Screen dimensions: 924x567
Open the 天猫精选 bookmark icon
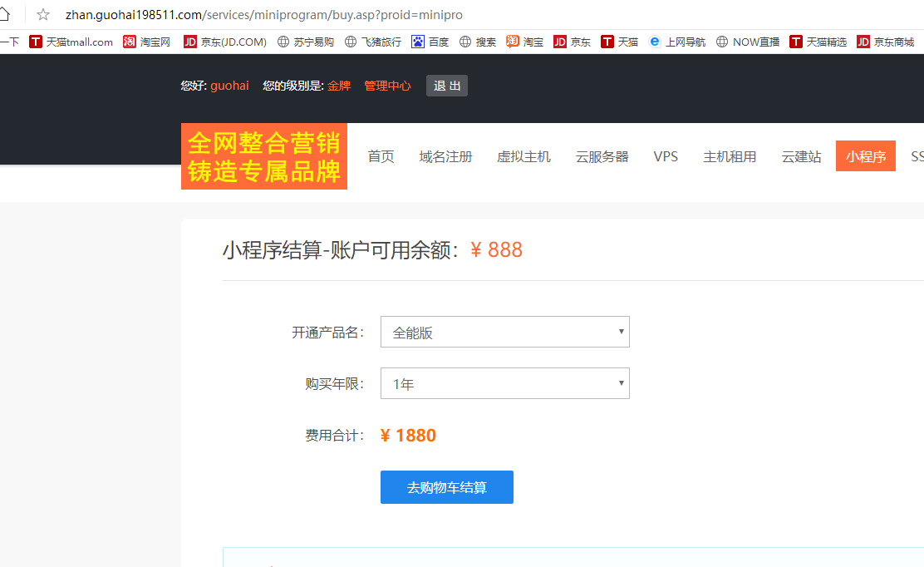795,41
